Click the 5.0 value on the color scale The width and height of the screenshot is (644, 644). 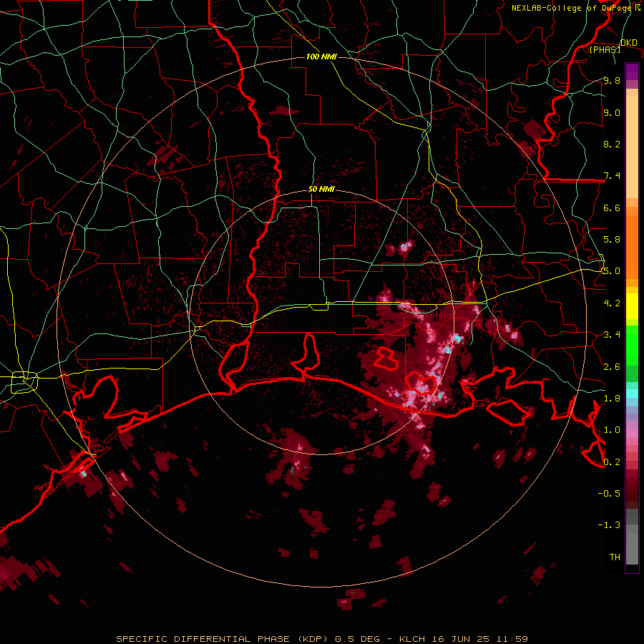(612, 271)
